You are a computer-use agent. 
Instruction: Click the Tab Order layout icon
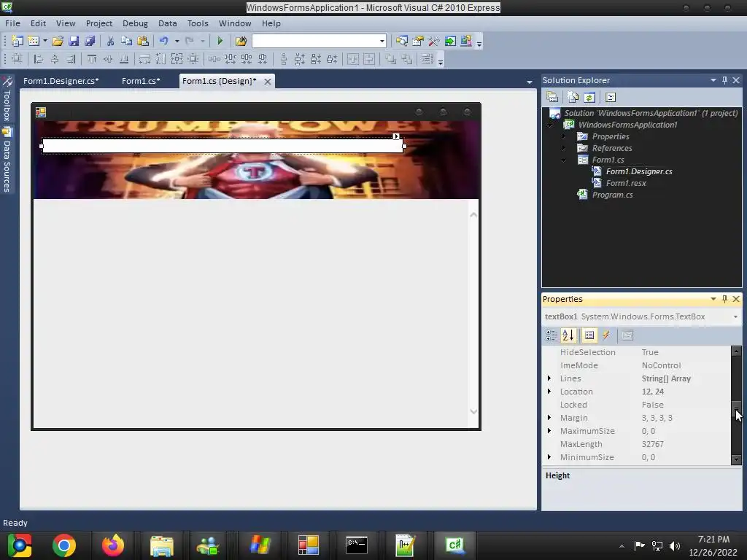click(x=427, y=59)
